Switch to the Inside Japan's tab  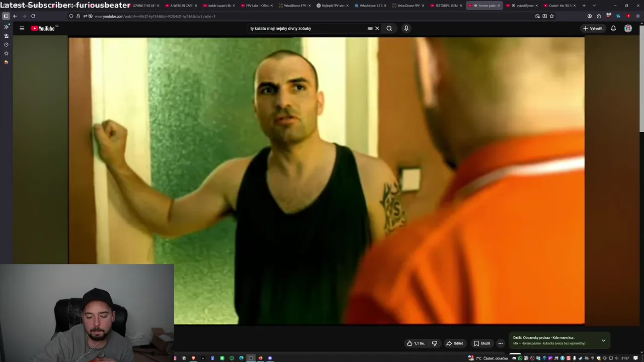pyautogui.click(x=219, y=6)
